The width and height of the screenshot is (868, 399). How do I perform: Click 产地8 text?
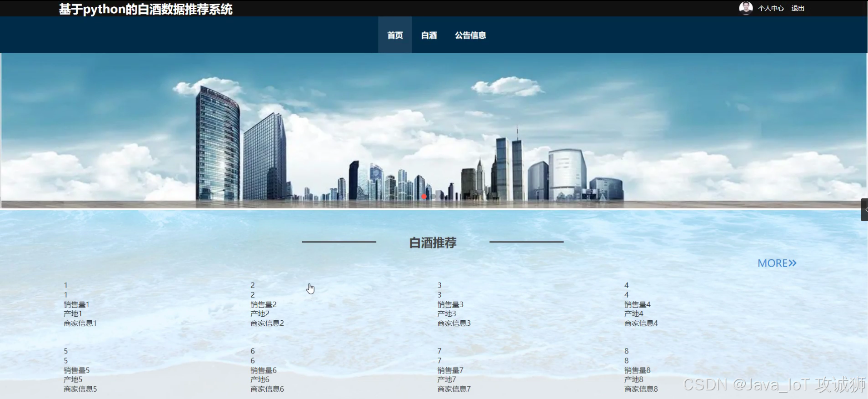634,379
